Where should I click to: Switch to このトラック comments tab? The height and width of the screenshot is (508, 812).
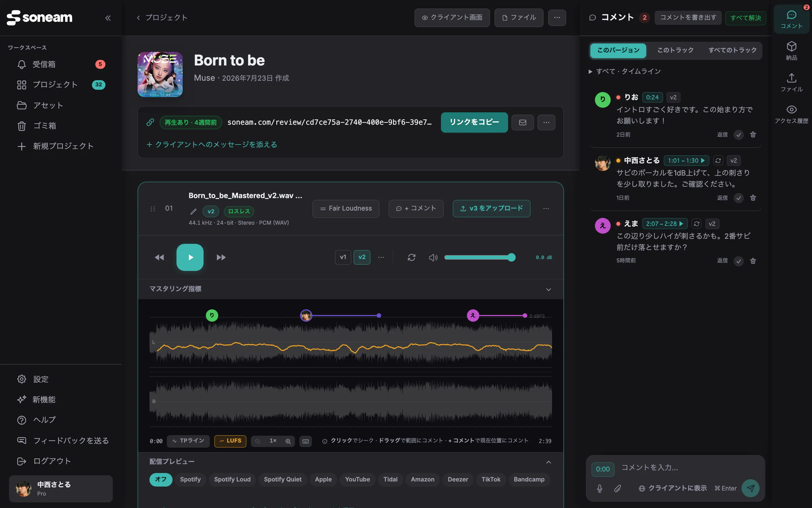click(x=675, y=51)
